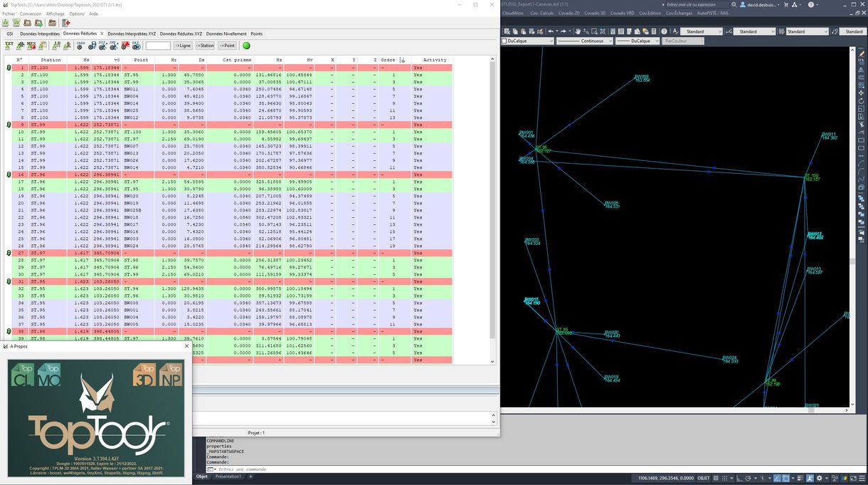Click the AutoCAD search magnifier icon
The image size is (868, 485).
pos(735,4)
